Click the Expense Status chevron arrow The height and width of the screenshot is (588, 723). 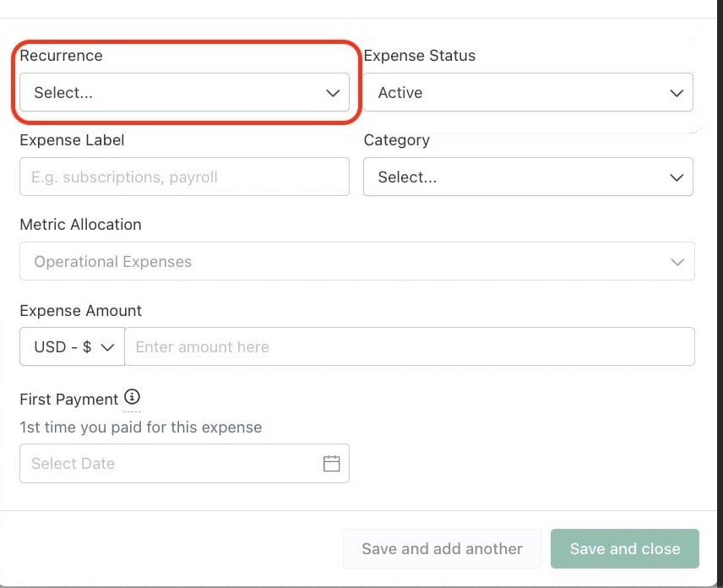[x=677, y=93]
